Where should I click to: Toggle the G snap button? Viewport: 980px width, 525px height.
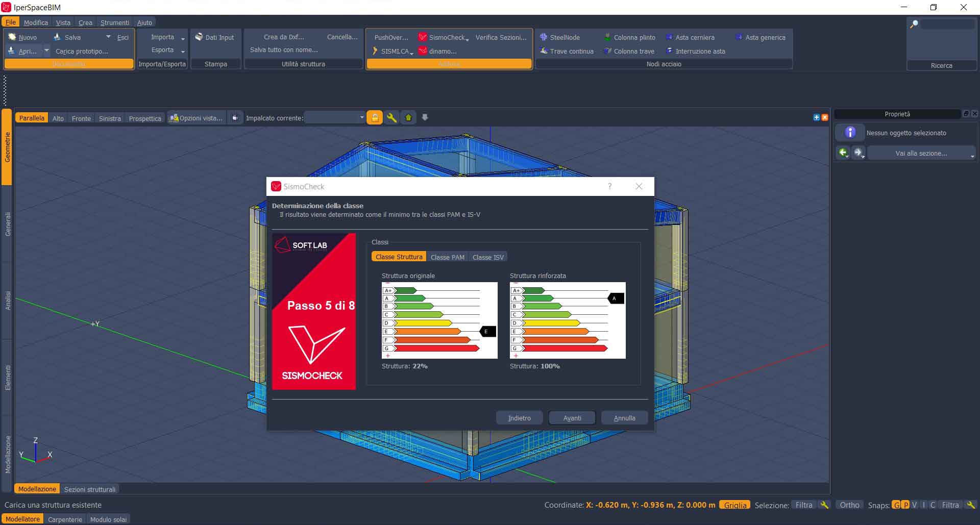tap(896, 505)
